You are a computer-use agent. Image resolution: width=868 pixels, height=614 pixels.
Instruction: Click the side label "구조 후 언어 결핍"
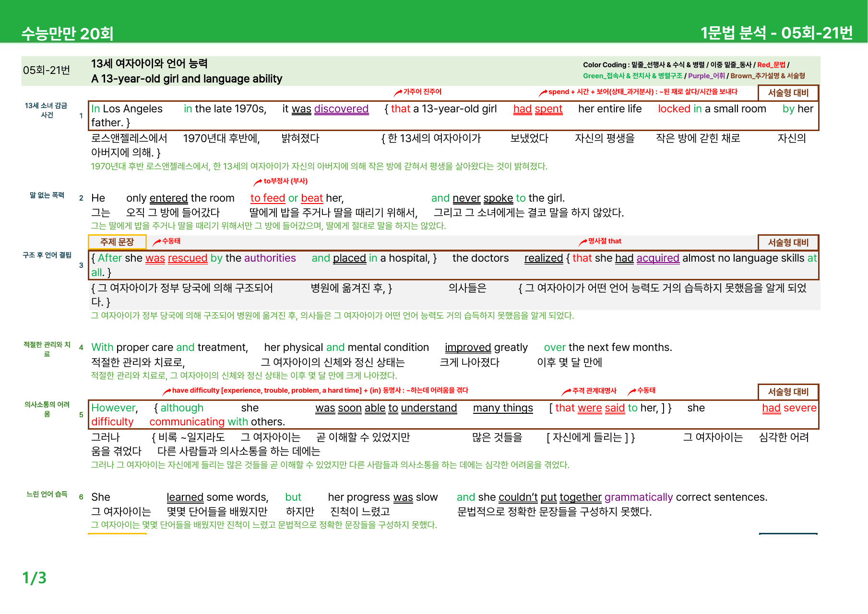tap(47, 255)
